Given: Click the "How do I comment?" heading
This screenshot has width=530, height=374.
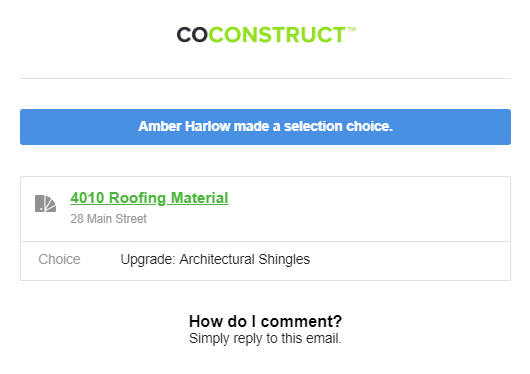Looking at the screenshot, I should tap(265, 321).
